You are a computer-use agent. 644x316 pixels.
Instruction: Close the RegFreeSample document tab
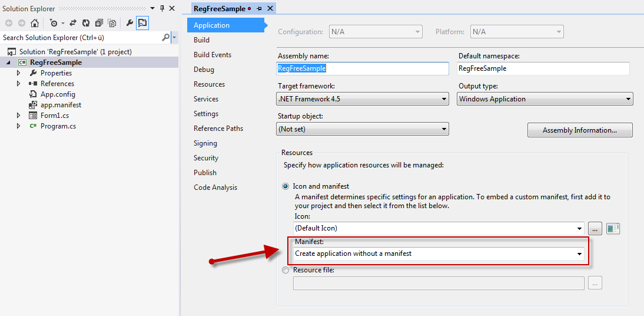tap(270, 8)
